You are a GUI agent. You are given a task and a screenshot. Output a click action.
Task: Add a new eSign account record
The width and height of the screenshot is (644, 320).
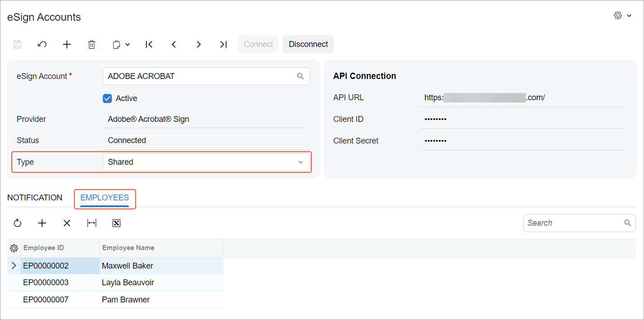(67, 44)
